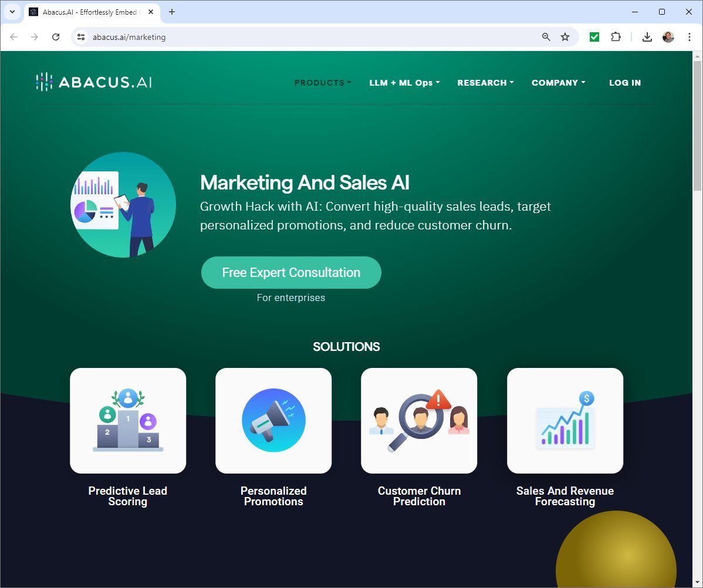The height and width of the screenshot is (588, 703).
Task: Expand the COMPANY dropdown menu
Action: (x=558, y=83)
